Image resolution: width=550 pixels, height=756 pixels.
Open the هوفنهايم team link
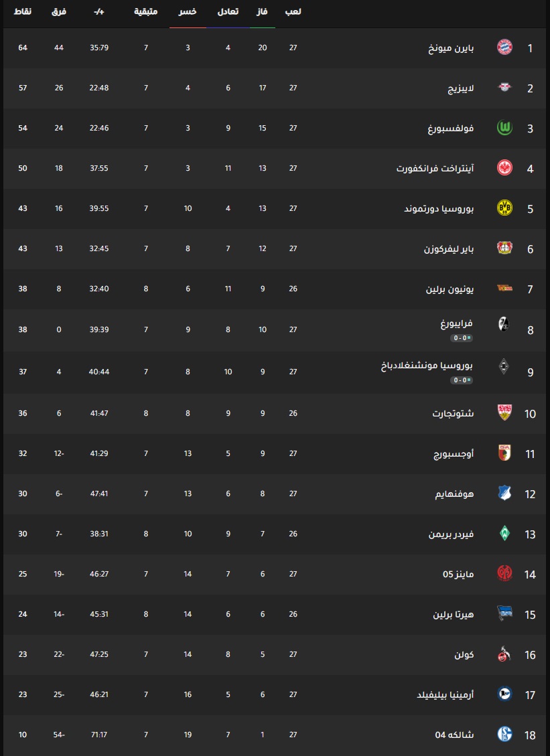(454, 494)
